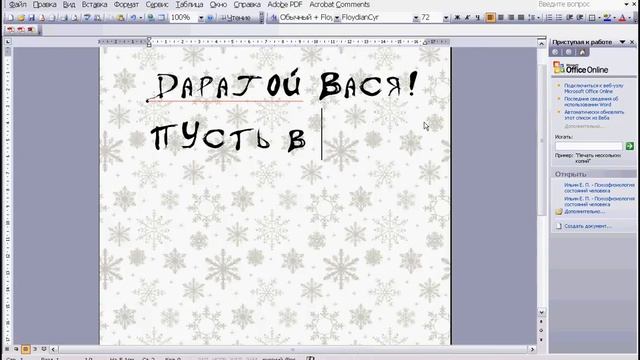Click Back arrow icon in task pane

(x=555, y=52)
